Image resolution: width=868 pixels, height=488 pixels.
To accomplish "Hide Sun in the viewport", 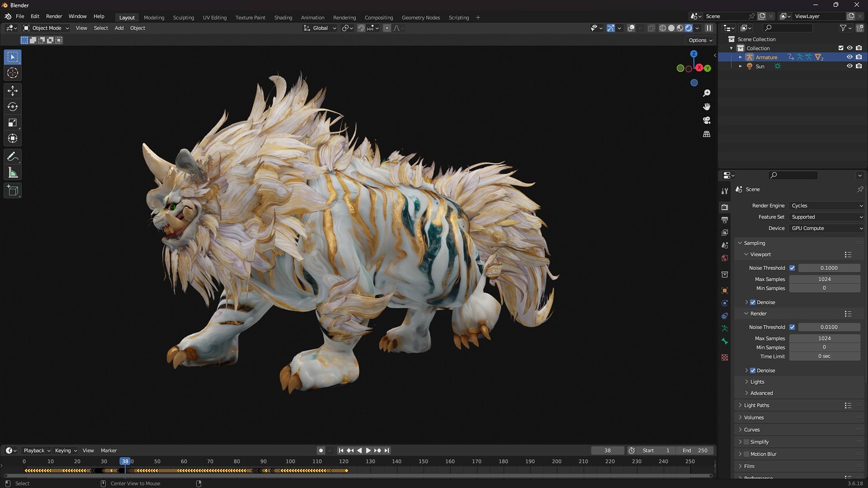I will pyautogui.click(x=849, y=66).
